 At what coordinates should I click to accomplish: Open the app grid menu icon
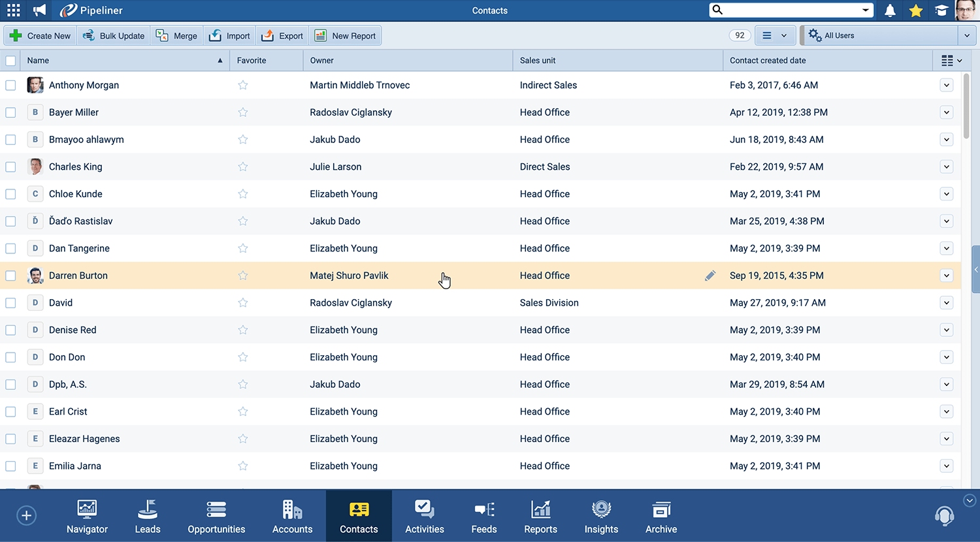[x=13, y=10]
